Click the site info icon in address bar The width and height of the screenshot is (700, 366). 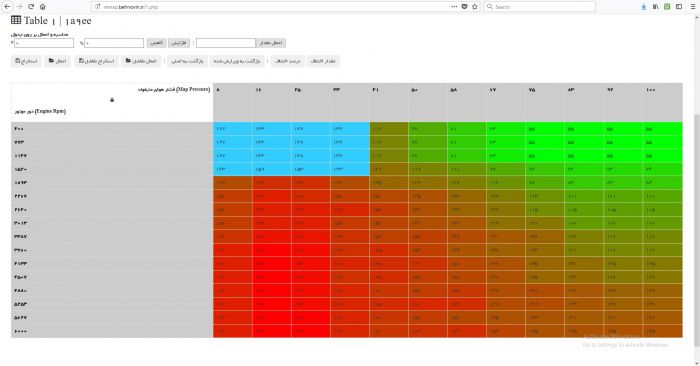(x=98, y=7)
